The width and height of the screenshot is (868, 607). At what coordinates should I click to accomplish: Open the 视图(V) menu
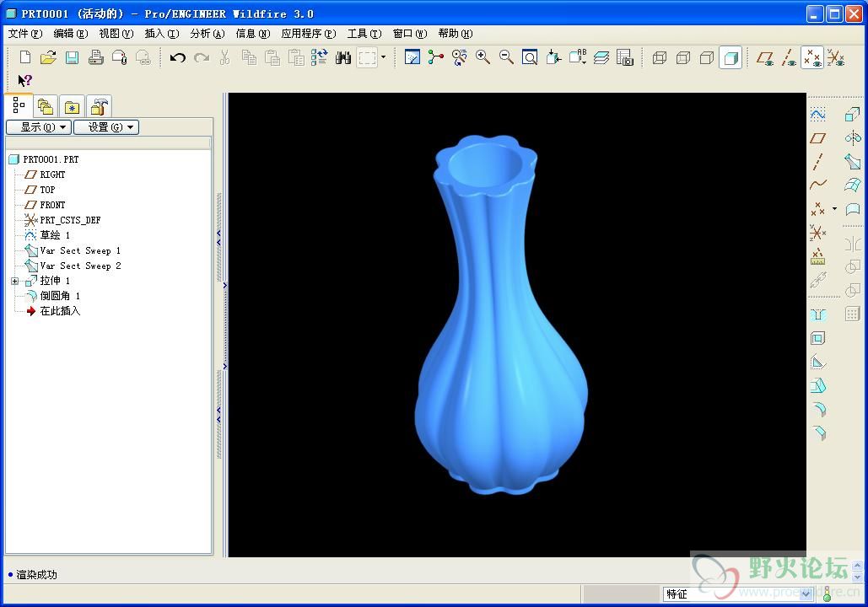[x=116, y=34]
